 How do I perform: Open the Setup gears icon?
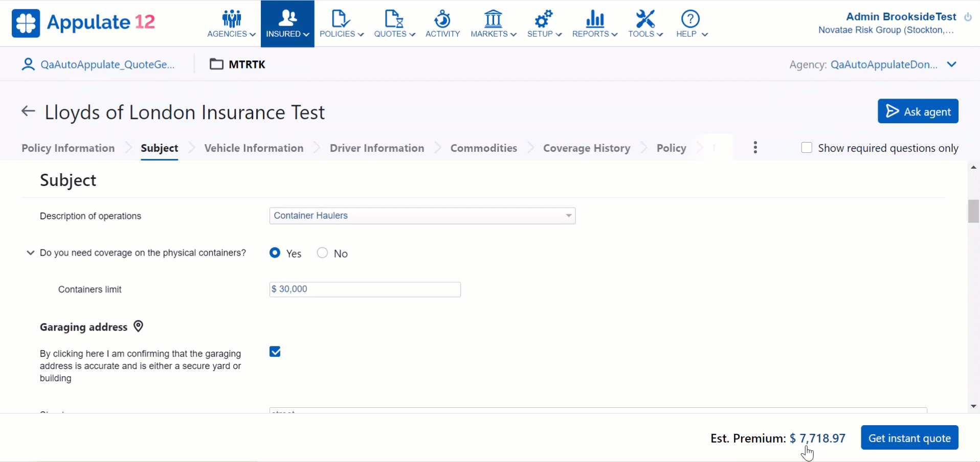click(x=544, y=18)
